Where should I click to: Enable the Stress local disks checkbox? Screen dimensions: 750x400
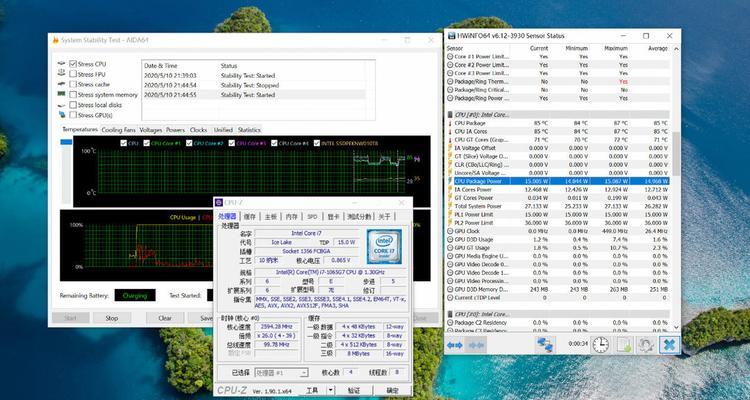pyautogui.click(x=73, y=105)
